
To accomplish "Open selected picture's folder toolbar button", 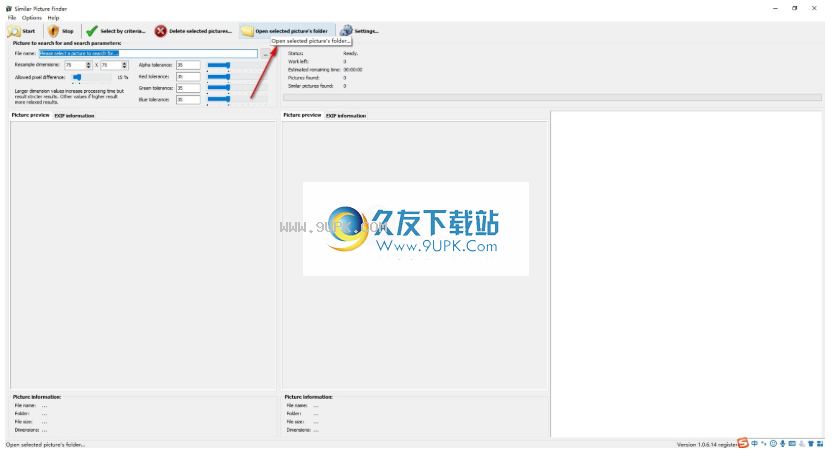I will (x=287, y=31).
